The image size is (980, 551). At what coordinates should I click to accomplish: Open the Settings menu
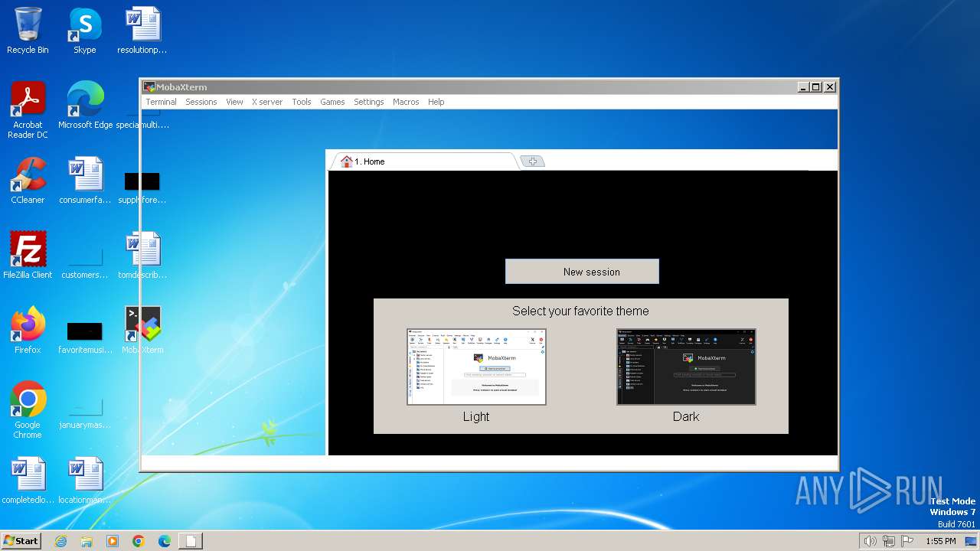[368, 102]
